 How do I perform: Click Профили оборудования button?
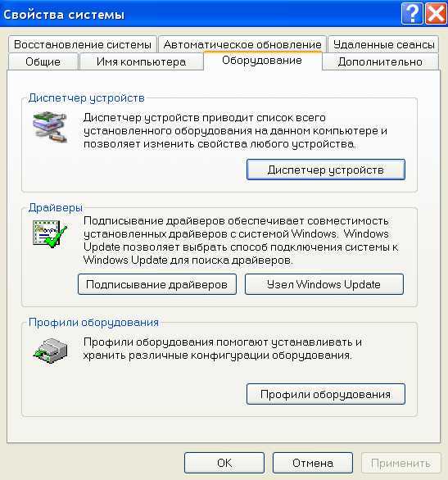point(326,394)
